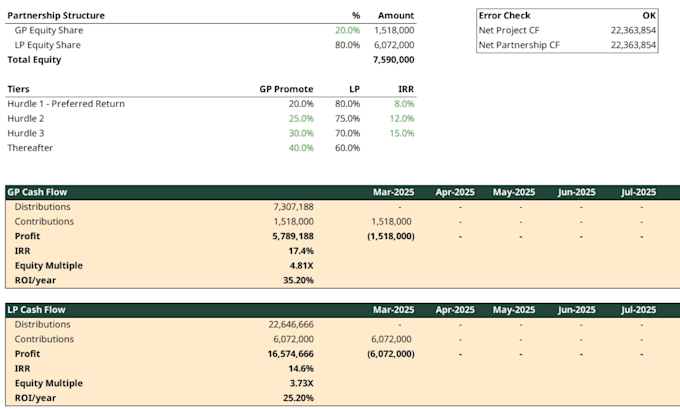Image resolution: width=680 pixels, height=409 pixels.
Task: Click Hurdle 3 IRR 15.0% cell
Action: tap(402, 134)
